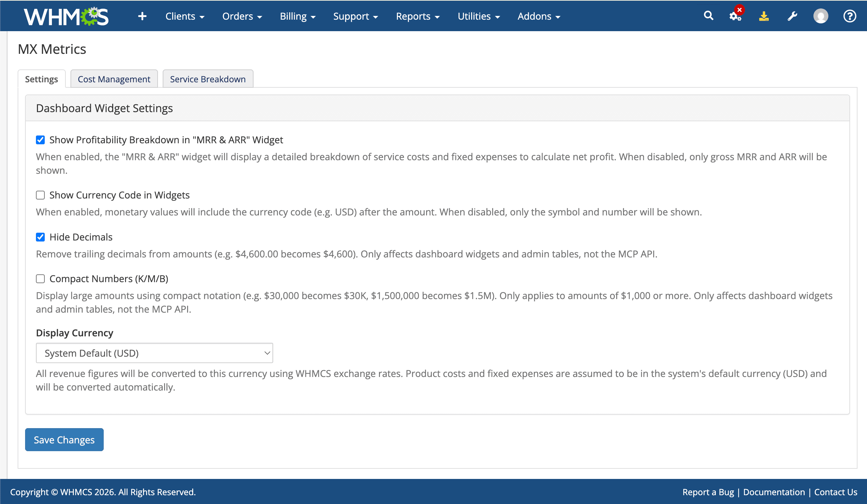Click the WHMCS logo
The width and height of the screenshot is (867, 504).
pos(66,16)
